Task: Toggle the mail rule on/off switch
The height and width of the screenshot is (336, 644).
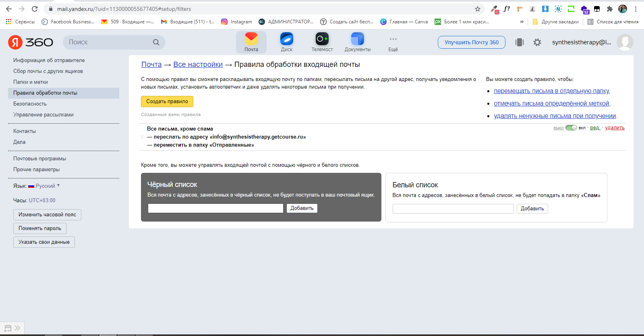Action: 571,128
